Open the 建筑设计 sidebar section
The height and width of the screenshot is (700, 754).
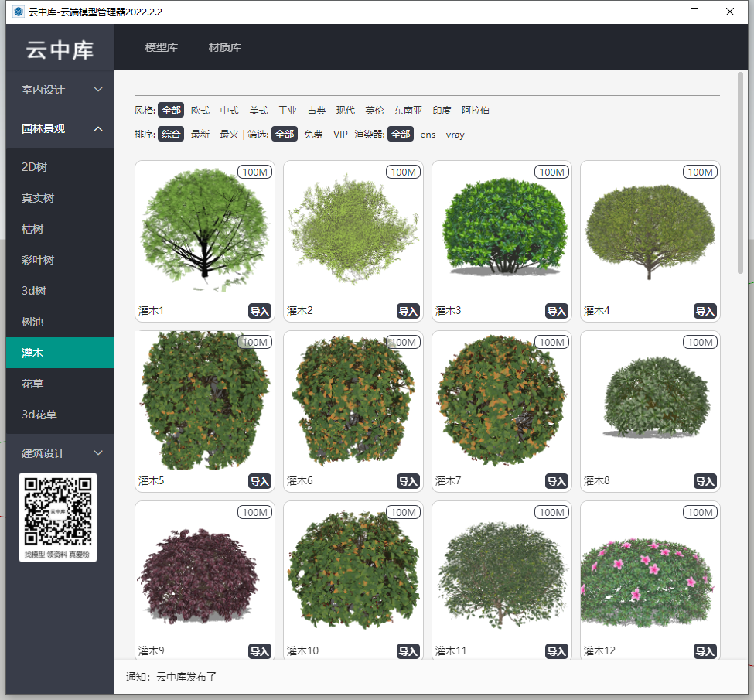pyautogui.click(x=60, y=452)
